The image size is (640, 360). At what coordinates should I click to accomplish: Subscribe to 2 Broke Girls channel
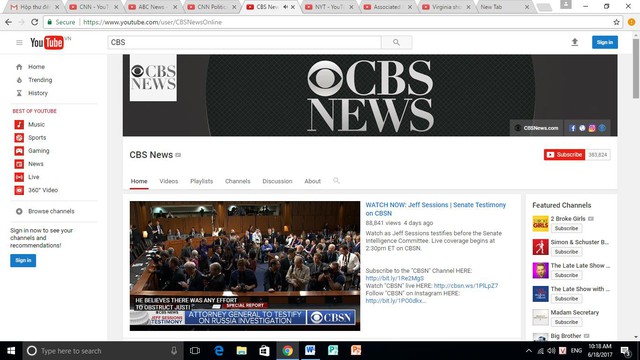pos(566,228)
